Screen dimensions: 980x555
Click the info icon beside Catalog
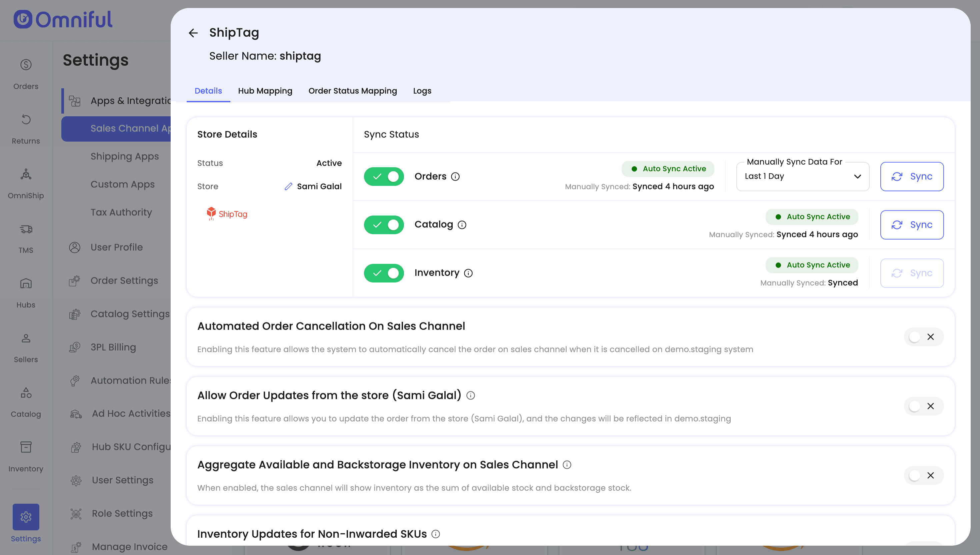[x=462, y=225]
